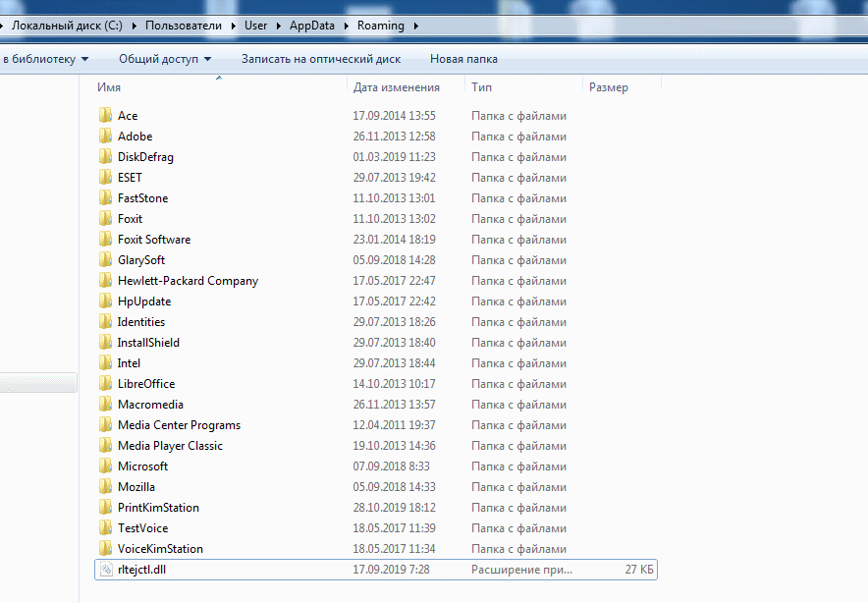Expand arrow after Локальный диск (C:) breadcrumb

point(134,26)
